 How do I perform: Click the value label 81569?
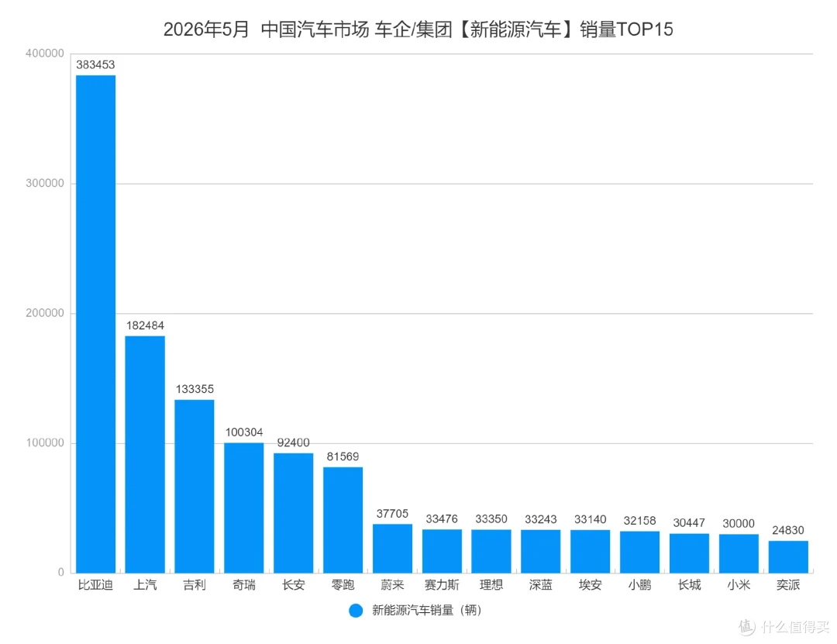click(343, 456)
